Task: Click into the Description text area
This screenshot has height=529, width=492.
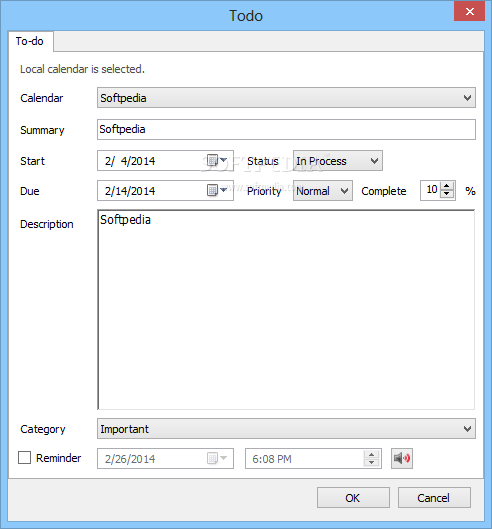Action: tap(286, 310)
